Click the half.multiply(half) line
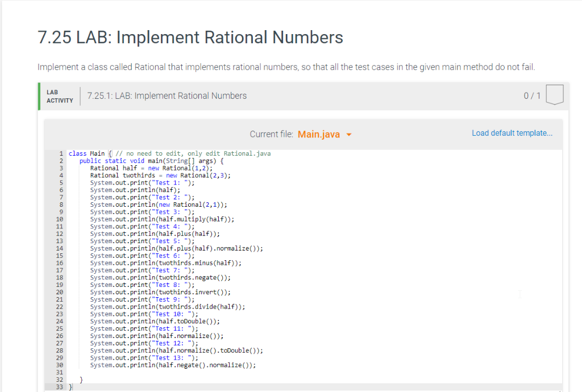This screenshot has width=582, height=392. [x=162, y=219]
